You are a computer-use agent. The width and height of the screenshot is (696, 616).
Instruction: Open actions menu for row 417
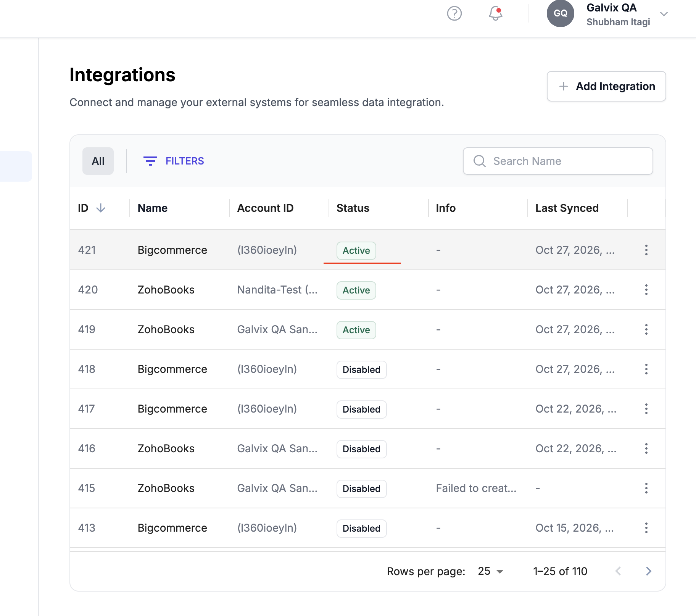click(x=646, y=409)
